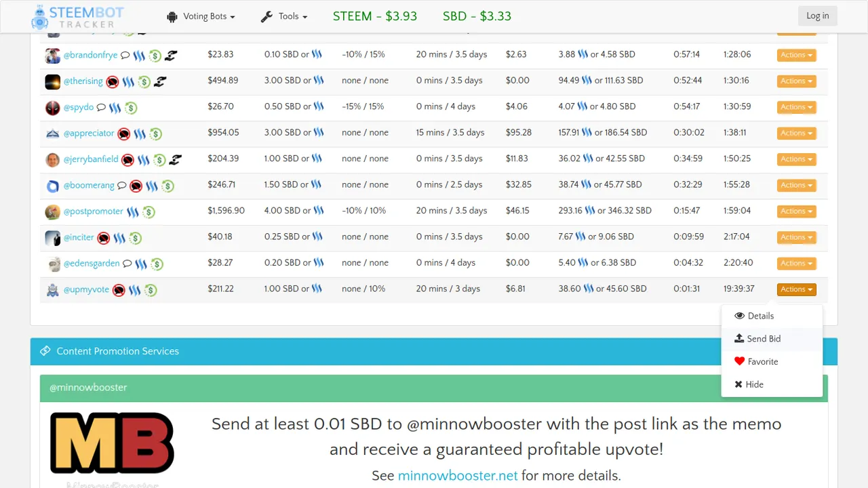
Task: Click the SBD - $3.33 price
Action: (477, 16)
